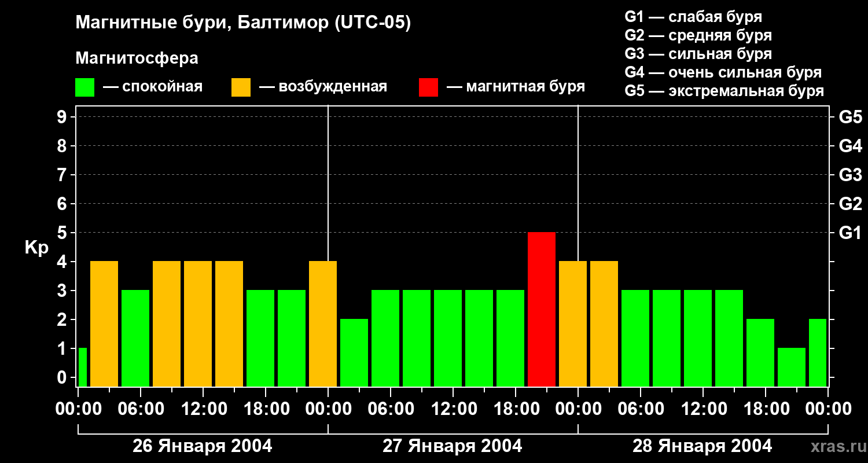Click the narrow first green bar on 26 January

click(82, 367)
